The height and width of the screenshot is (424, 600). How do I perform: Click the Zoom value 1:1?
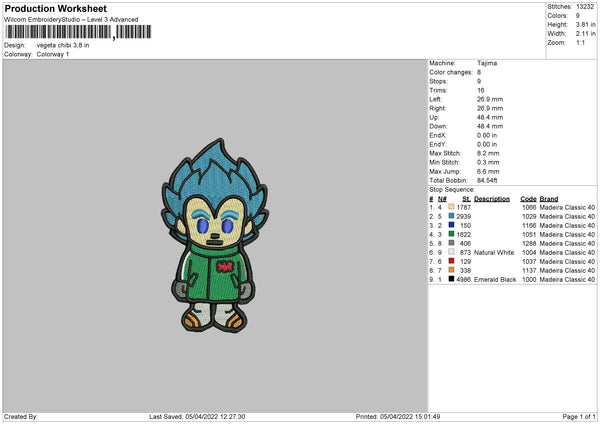tap(580, 42)
